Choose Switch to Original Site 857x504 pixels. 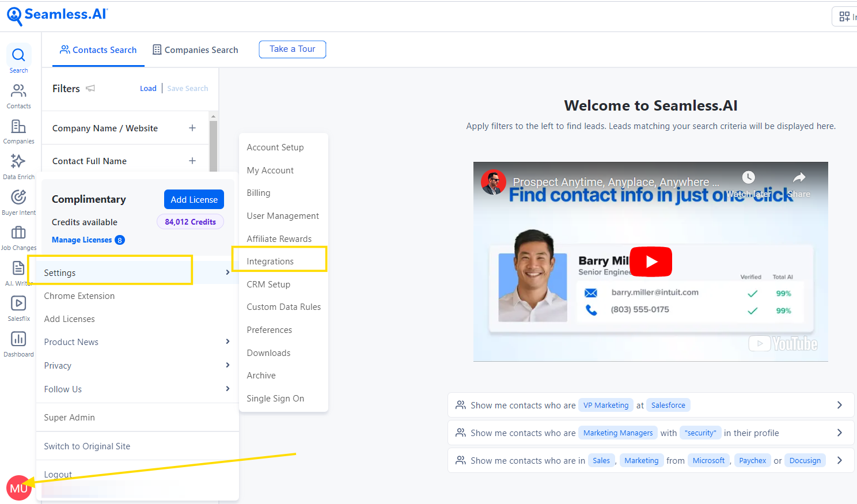click(x=87, y=446)
